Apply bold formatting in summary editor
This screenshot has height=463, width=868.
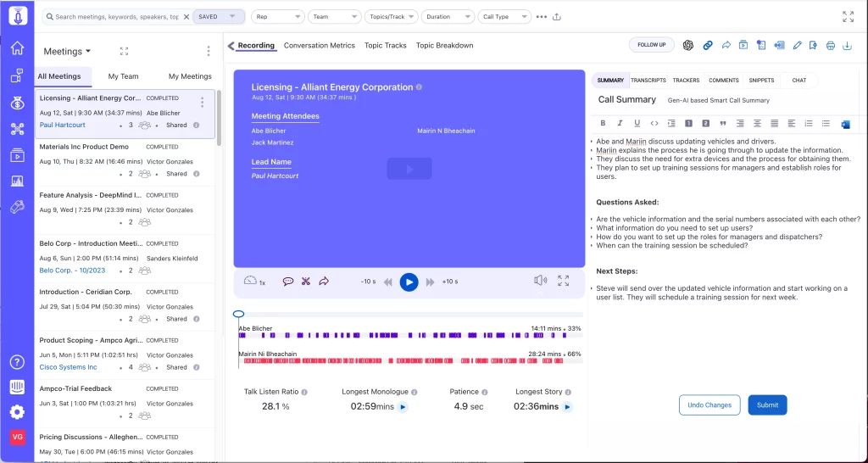603,124
